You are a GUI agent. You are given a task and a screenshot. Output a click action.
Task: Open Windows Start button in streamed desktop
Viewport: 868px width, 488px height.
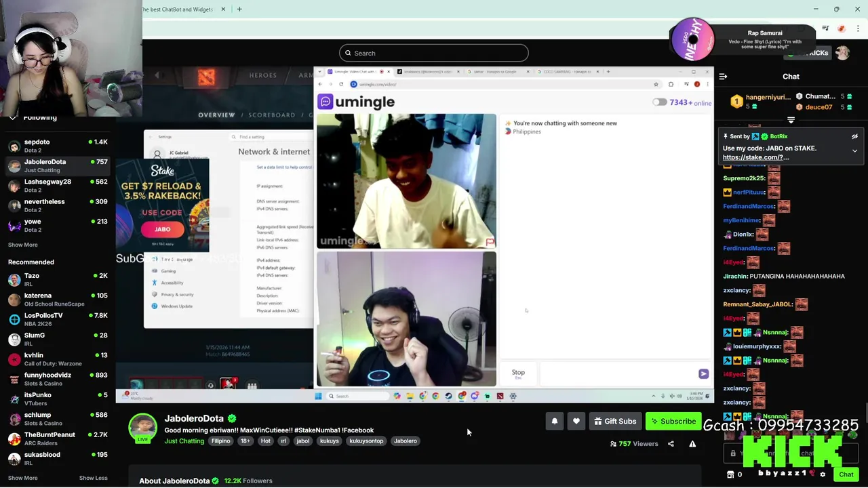[317, 396]
